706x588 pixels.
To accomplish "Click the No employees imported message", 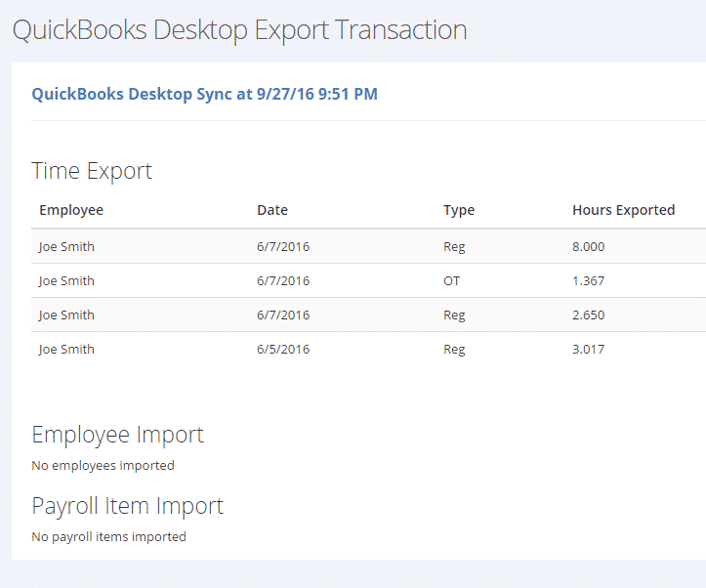I will (x=104, y=466).
